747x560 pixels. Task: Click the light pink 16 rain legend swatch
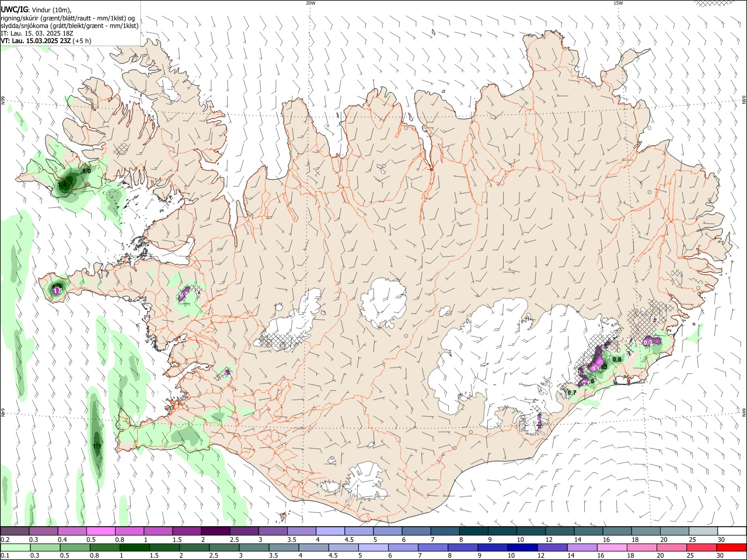click(x=612, y=548)
